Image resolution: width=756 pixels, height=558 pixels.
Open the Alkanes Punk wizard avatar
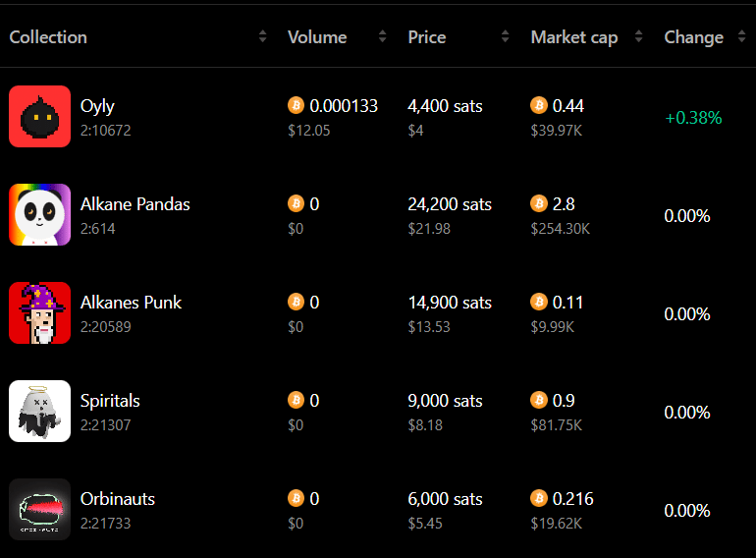click(39, 313)
